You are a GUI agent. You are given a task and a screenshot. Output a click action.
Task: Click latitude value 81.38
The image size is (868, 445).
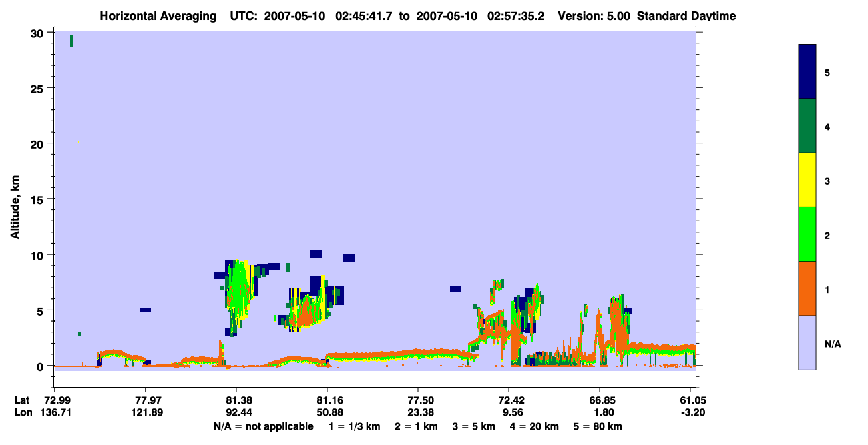(x=236, y=400)
